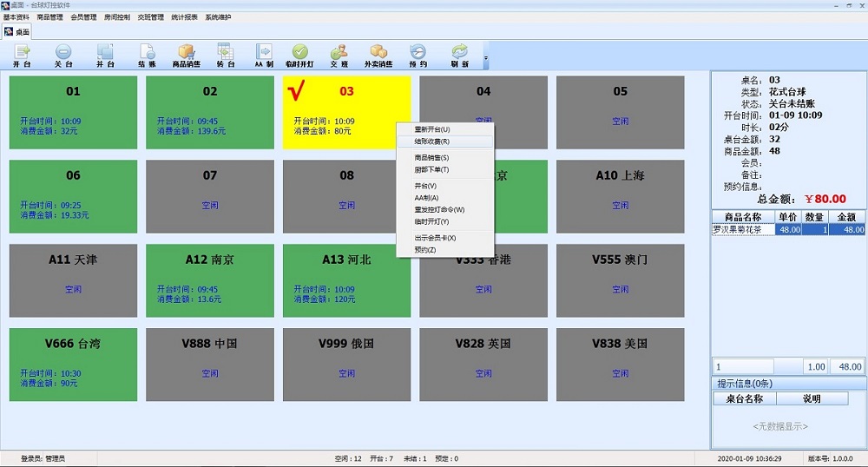Viewport: 868px width, 467px height.
Task: Select table V838 美国 tile
Action: pyautogui.click(x=620, y=365)
